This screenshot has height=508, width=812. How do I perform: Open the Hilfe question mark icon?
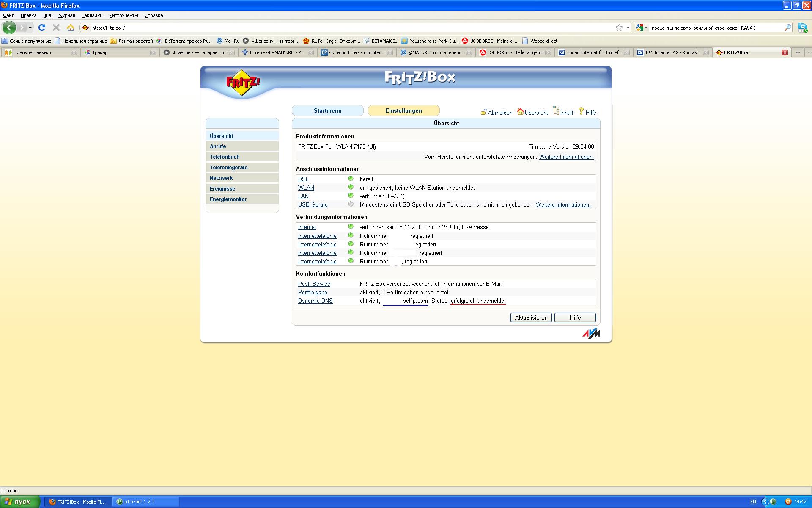[581, 111]
